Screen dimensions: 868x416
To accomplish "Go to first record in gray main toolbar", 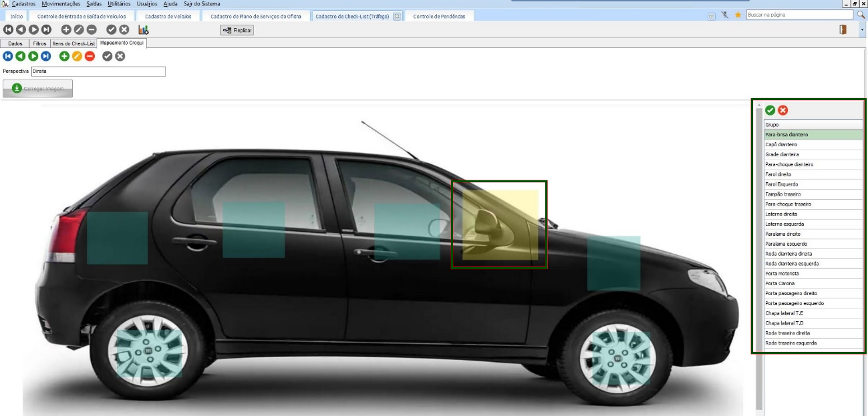I will tap(8, 29).
